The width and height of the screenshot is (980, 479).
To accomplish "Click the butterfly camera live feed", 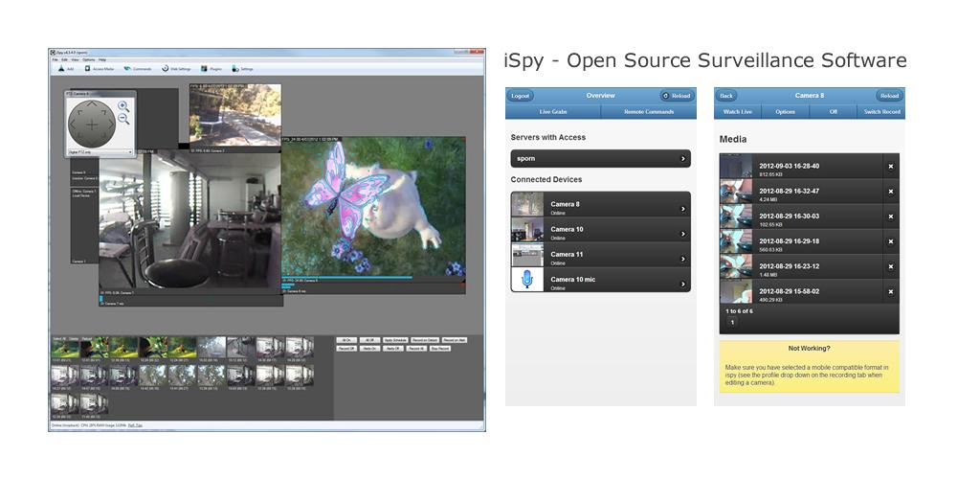I will pyautogui.click(x=373, y=208).
